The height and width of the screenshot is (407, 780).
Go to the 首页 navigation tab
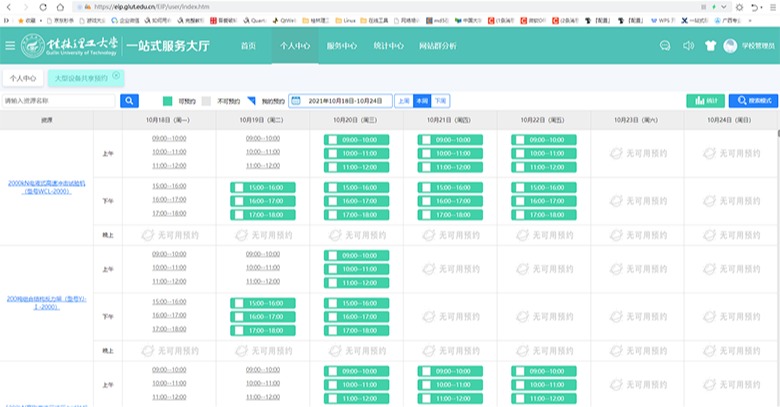pyautogui.click(x=248, y=46)
